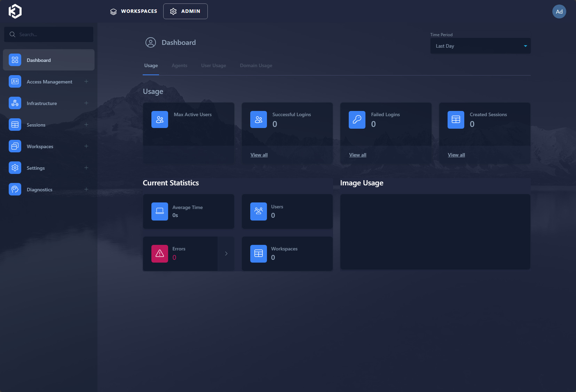Open the user avatar menu 'Ad'

559,11
